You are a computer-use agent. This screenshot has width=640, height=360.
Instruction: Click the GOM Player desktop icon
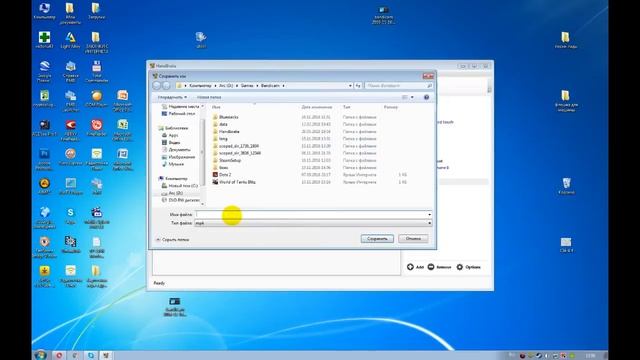point(97,99)
